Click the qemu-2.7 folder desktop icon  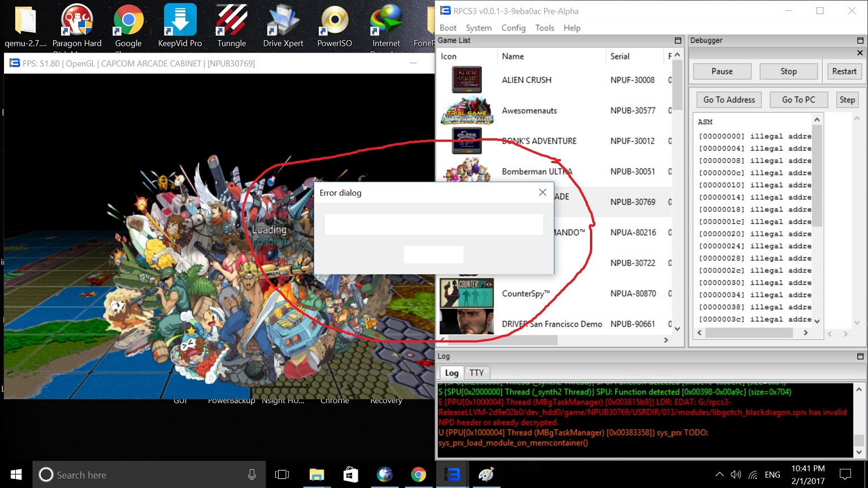(x=25, y=26)
